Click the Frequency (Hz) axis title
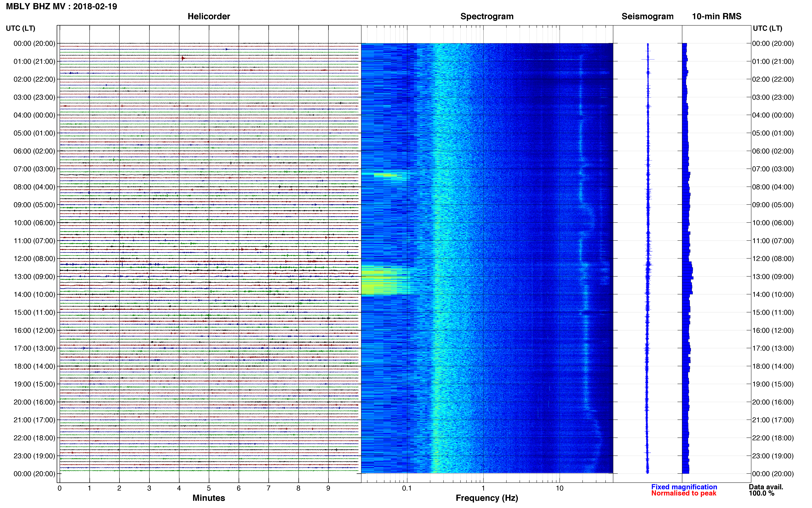The height and width of the screenshot is (508, 812). click(x=487, y=498)
